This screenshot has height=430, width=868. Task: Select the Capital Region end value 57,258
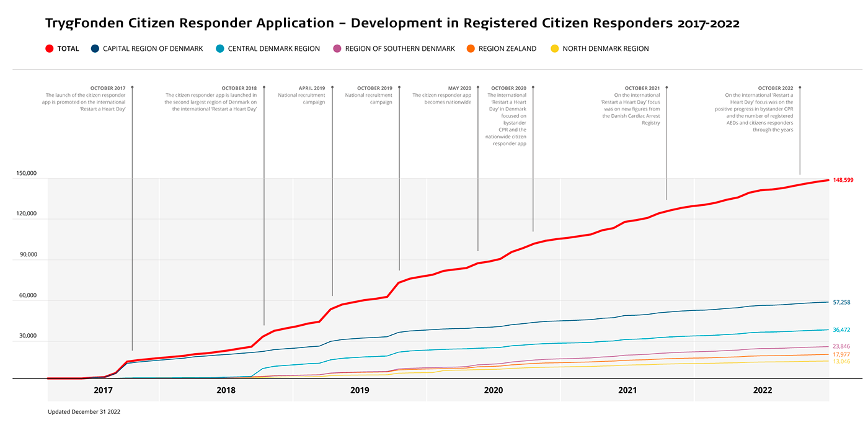point(841,302)
